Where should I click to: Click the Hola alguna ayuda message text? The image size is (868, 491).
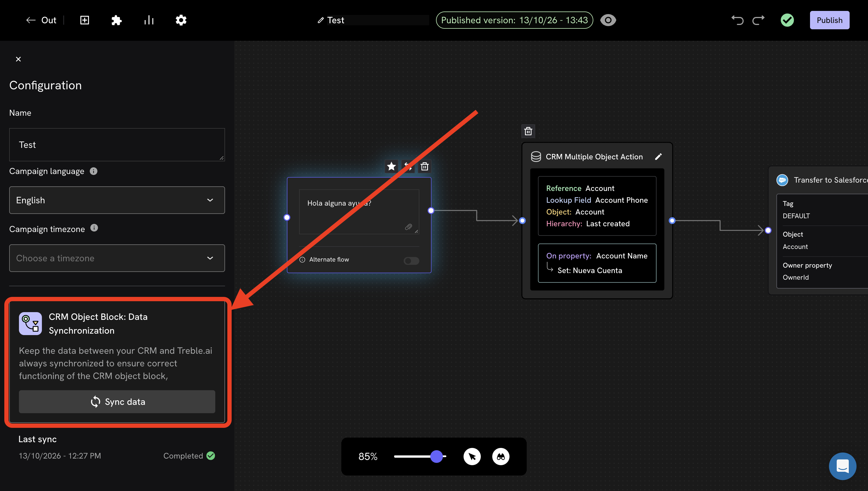tap(339, 203)
